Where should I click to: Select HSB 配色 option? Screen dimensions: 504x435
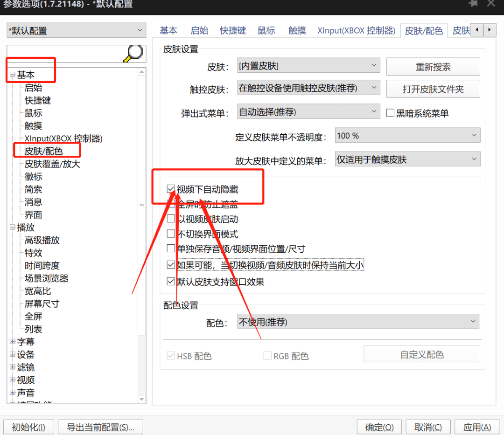click(171, 356)
